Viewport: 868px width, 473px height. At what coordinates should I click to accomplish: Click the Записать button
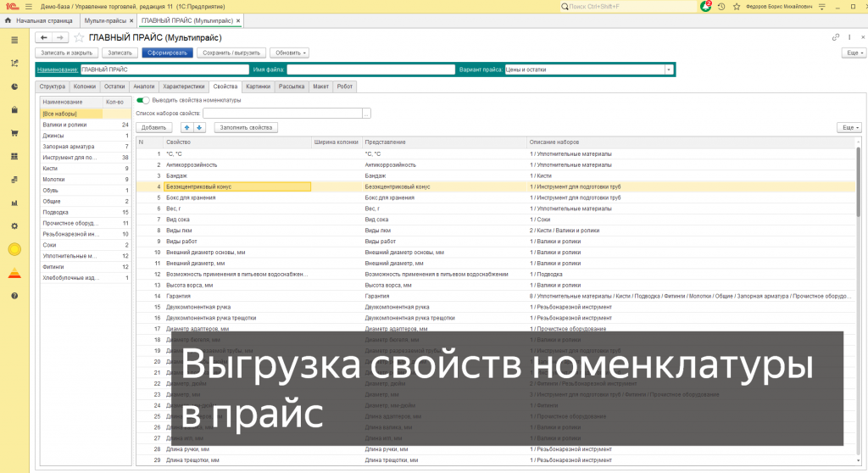[120, 53]
